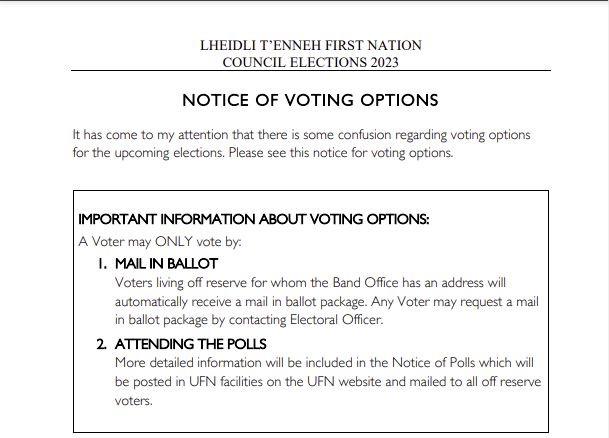Click the line starting "Voters living off reserve"
The height and width of the screenshot is (438, 609).
pyautogui.click(x=310, y=283)
